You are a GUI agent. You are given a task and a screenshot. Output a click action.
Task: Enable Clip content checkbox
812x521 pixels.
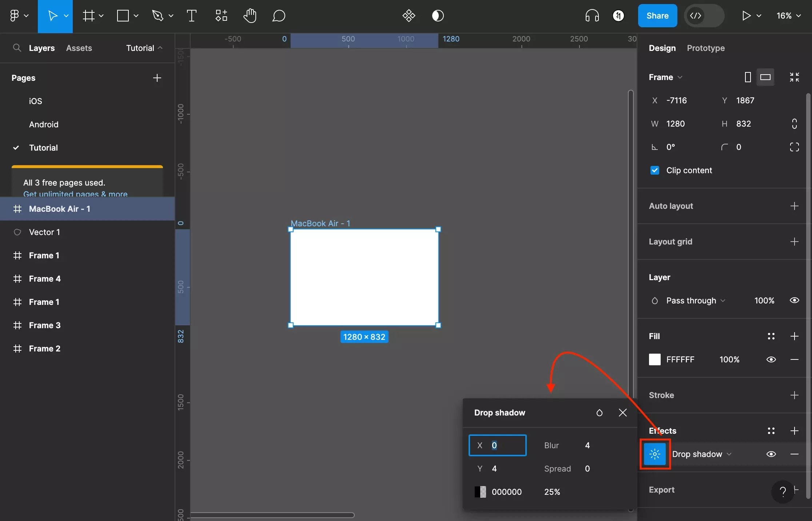click(654, 170)
